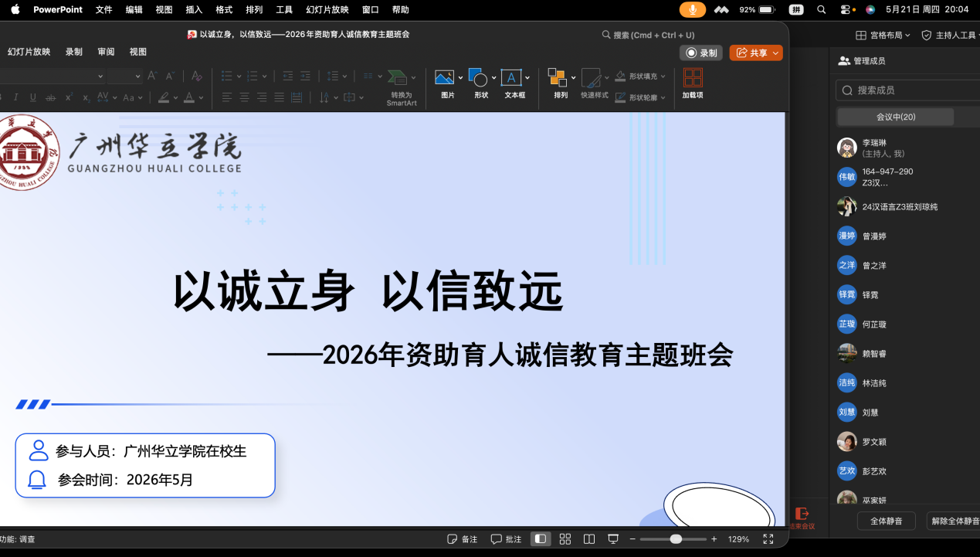
Task: Select the 会议中(20) tab
Action: point(896,117)
